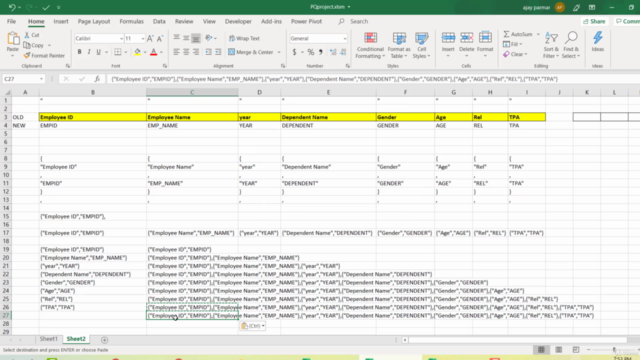Open Format as Table gallery
Viewport: 640px width, 360px height.
399,45
